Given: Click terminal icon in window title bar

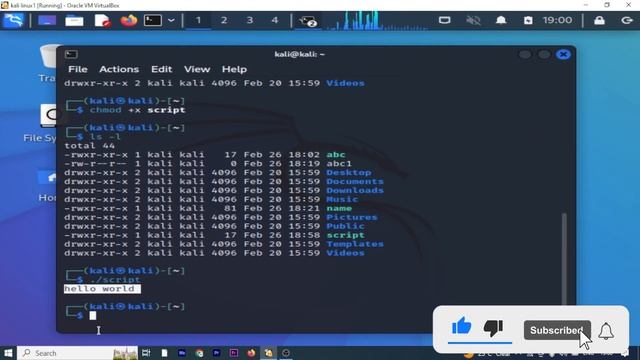Looking at the screenshot, I should (71, 54).
